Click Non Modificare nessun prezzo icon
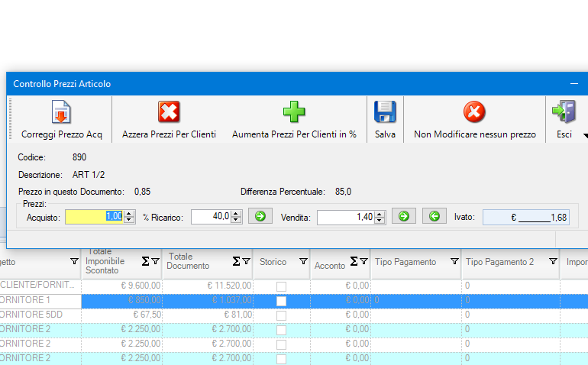 pyautogui.click(x=474, y=112)
